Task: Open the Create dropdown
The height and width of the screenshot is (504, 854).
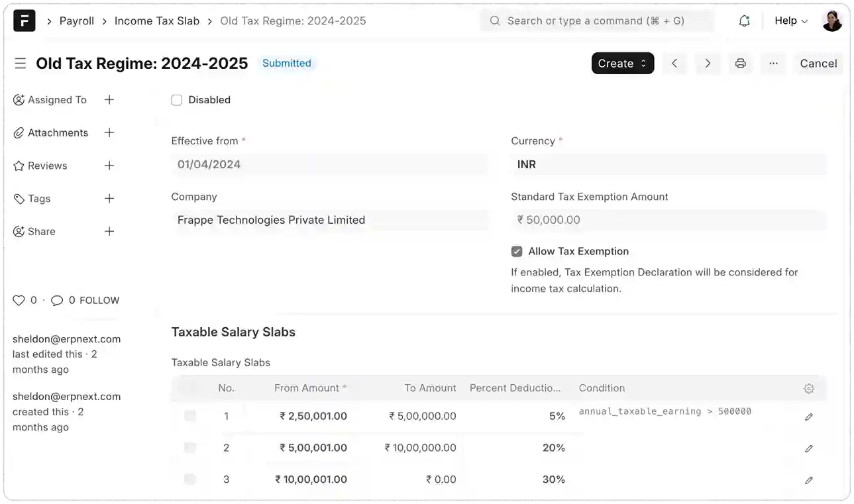Action: click(622, 63)
